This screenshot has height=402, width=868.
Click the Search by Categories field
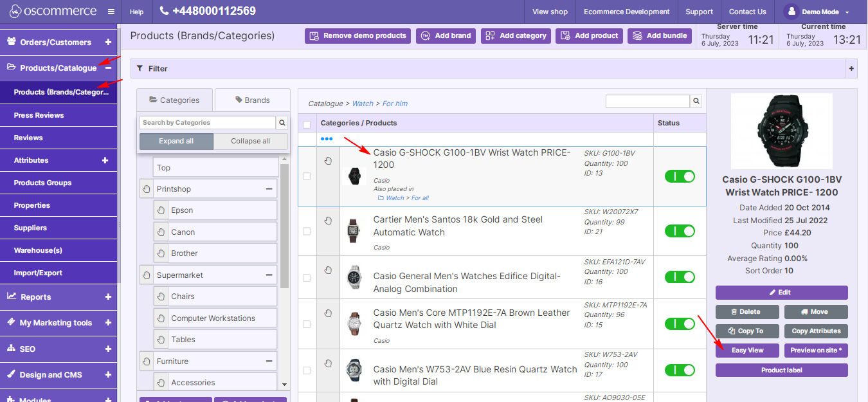(x=208, y=122)
